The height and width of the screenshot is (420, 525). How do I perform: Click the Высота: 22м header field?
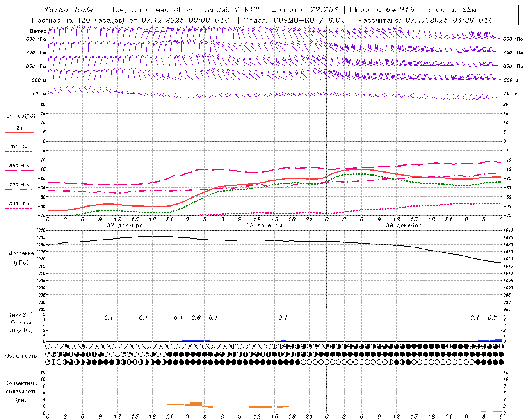point(451,10)
